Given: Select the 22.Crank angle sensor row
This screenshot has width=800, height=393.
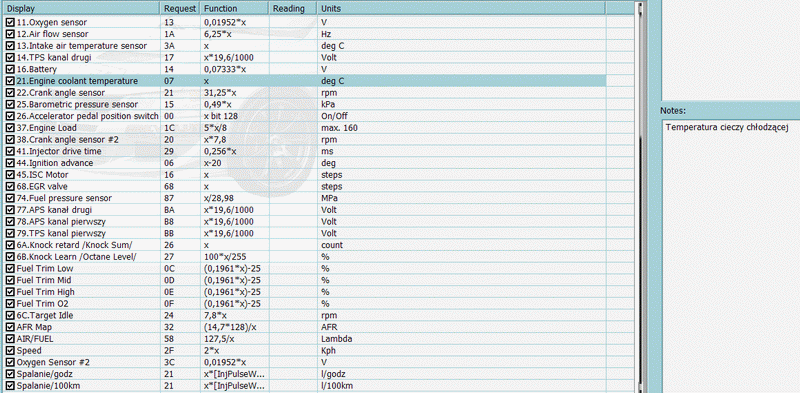Looking at the screenshot, I should coord(305,93).
